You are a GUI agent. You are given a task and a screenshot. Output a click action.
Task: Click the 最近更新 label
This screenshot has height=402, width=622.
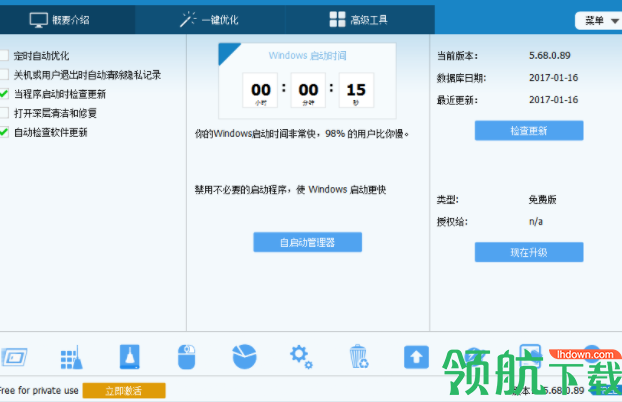tap(457, 100)
